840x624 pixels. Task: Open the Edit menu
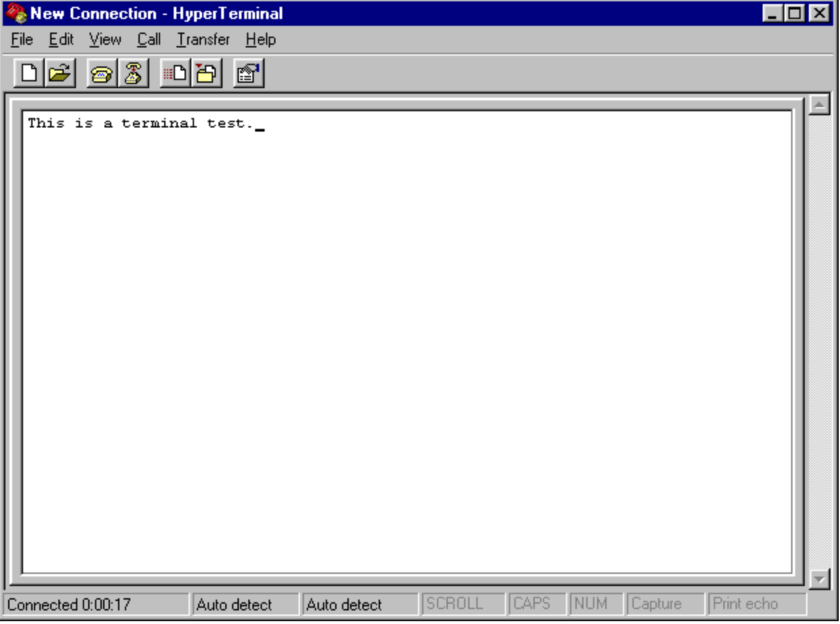(x=61, y=39)
